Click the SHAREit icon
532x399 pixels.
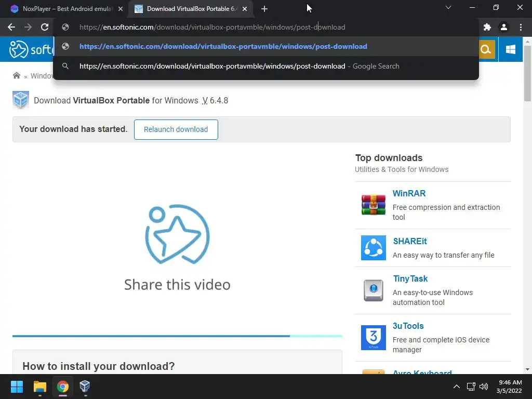373,248
